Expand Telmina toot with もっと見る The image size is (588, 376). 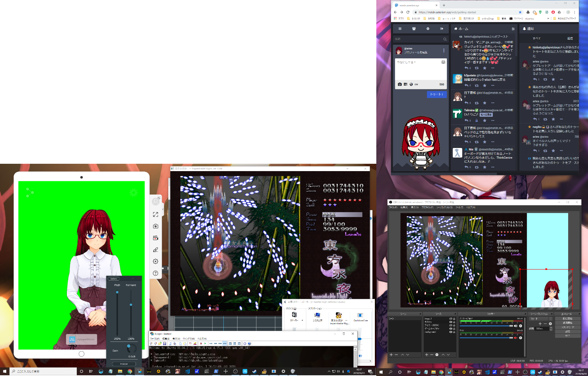click(486, 115)
